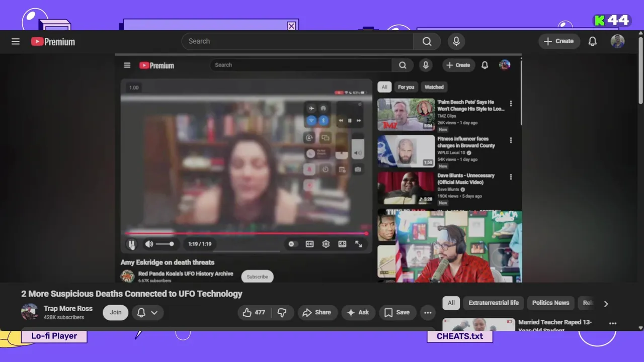Close the purple window with the X box
This screenshot has width=644, height=362.
point(291,26)
